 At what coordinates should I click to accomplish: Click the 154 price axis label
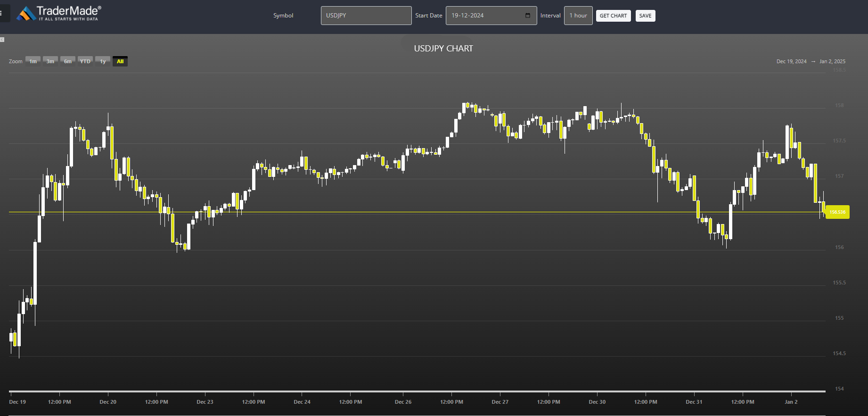coord(839,389)
